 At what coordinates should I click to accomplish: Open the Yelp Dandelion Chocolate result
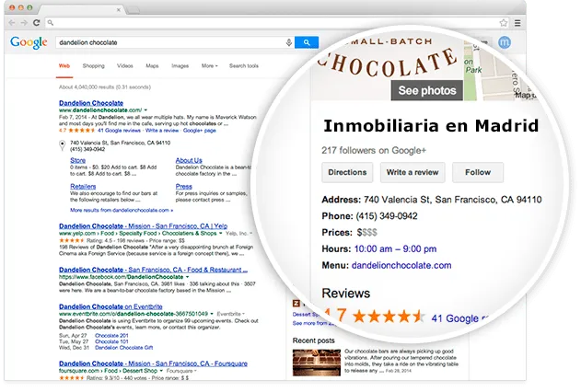pyautogui.click(x=143, y=225)
